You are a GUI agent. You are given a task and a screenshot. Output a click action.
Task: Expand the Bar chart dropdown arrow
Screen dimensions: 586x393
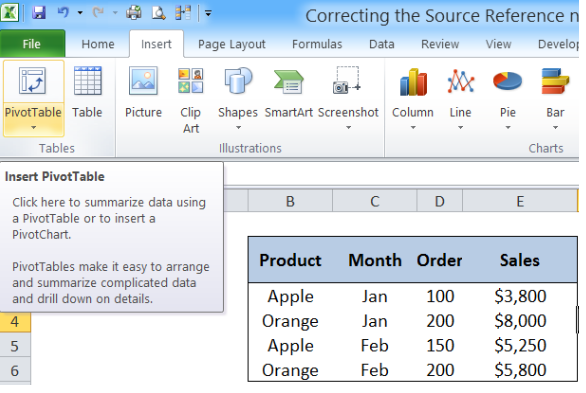coord(555,127)
